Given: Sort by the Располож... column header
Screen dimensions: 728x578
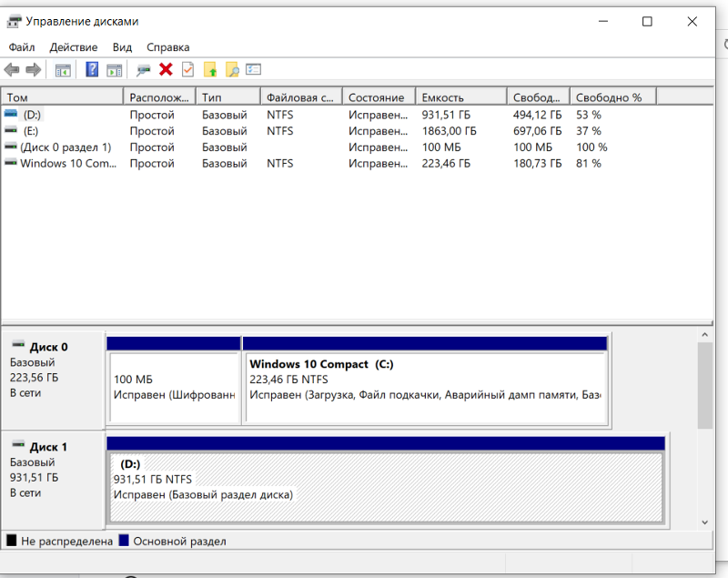Looking at the screenshot, I should point(160,97).
